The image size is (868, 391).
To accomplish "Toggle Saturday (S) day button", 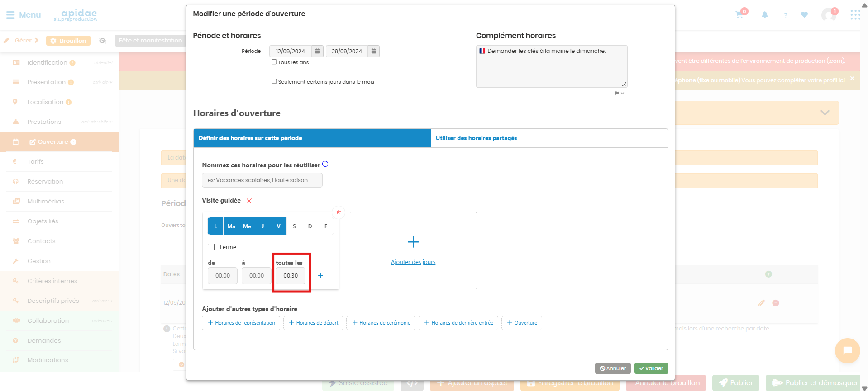I will pos(294,226).
